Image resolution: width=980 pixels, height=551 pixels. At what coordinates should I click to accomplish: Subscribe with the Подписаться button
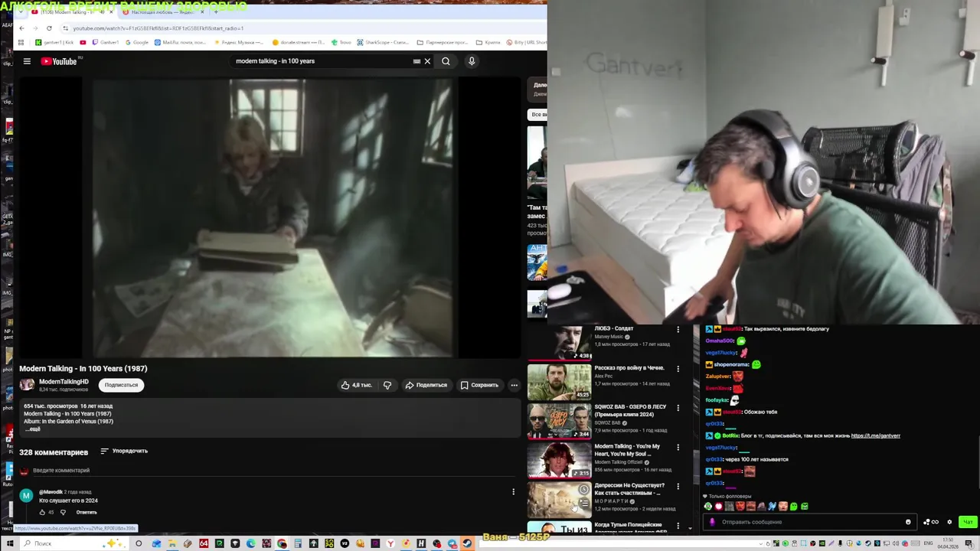pos(121,385)
